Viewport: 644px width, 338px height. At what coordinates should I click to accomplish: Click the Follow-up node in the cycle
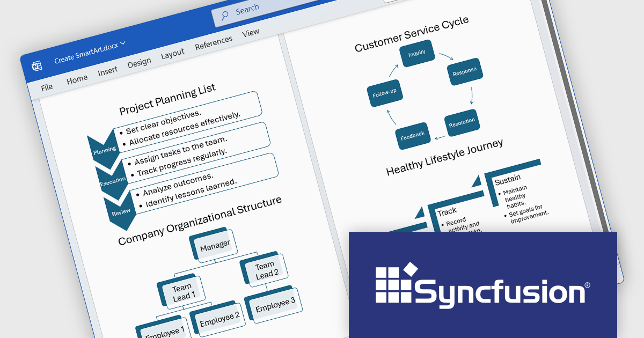384,93
